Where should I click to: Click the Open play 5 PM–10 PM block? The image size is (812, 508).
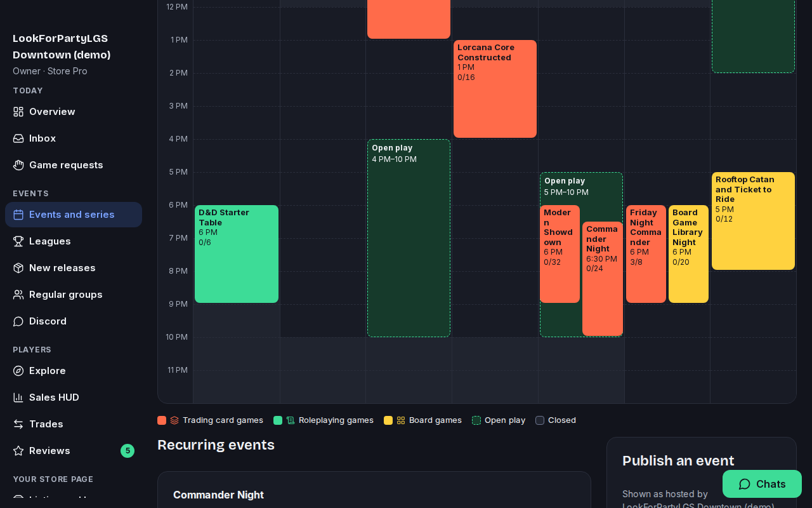[x=581, y=188]
